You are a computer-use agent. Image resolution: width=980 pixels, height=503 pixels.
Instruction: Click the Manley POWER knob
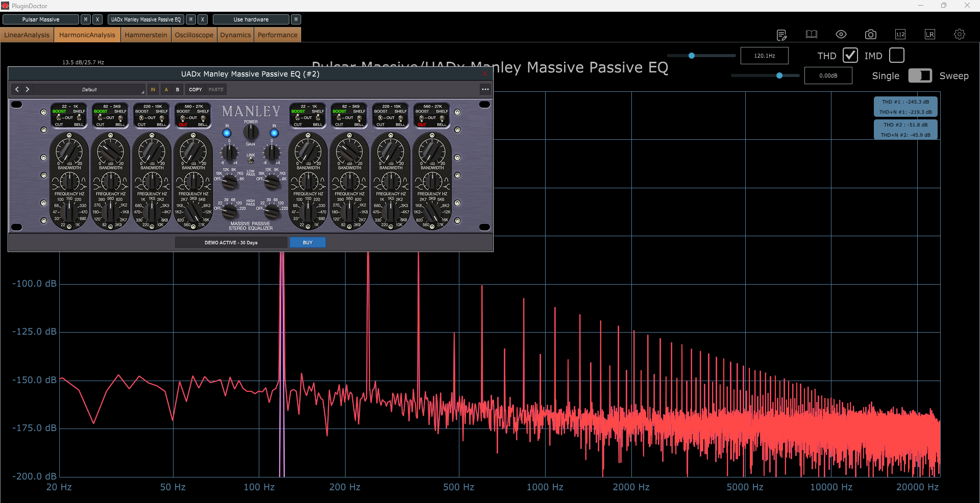251,132
